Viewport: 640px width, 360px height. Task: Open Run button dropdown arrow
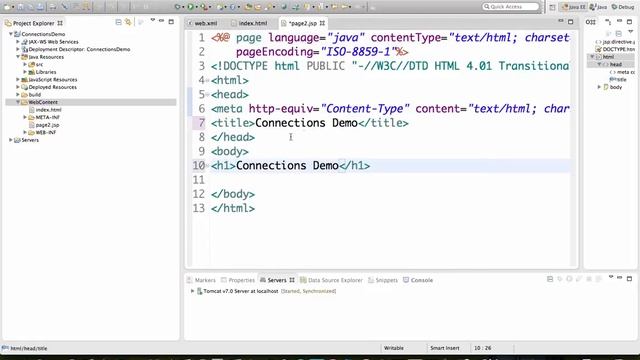click(197, 7)
